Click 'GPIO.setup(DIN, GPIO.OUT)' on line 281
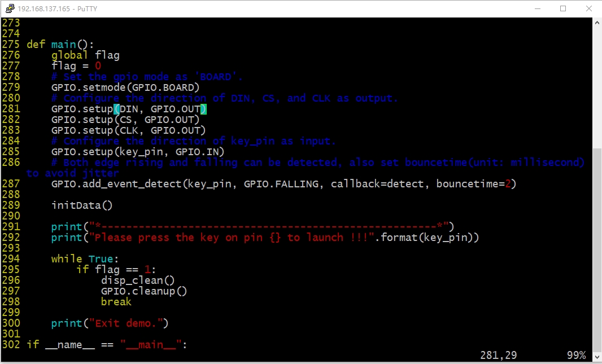 [x=129, y=109]
